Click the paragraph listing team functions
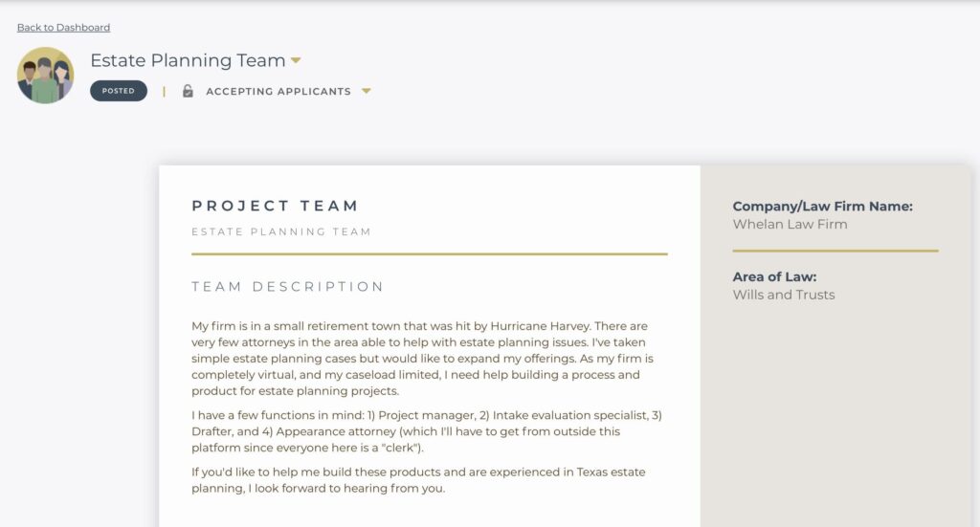Screen dimensions: 980x527 coord(426,430)
